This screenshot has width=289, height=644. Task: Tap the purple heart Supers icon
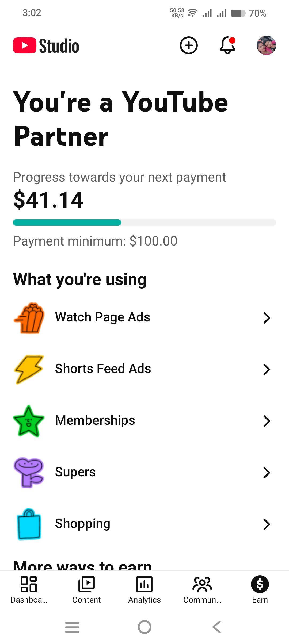click(29, 472)
